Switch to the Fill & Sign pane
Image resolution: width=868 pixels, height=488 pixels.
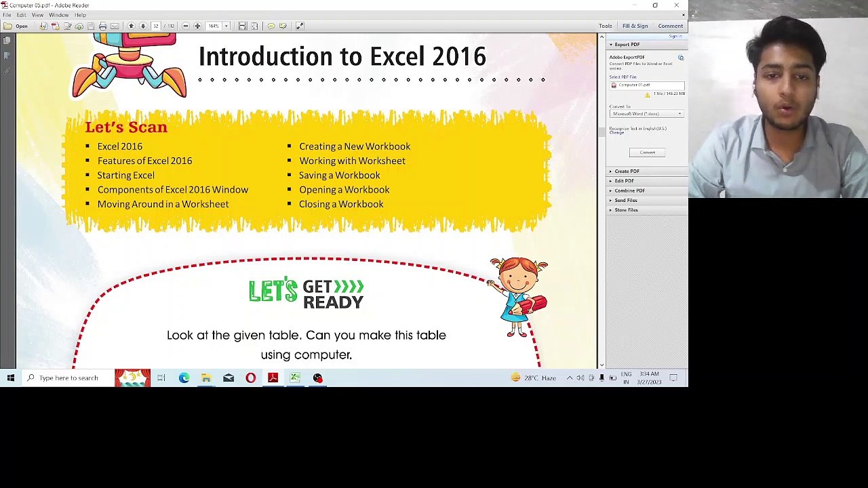[x=635, y=26]
